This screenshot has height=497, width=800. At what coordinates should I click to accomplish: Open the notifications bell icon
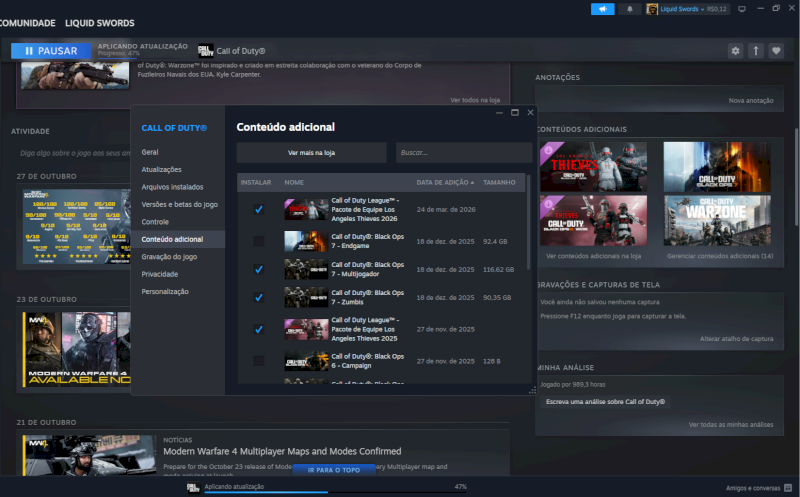630,9
